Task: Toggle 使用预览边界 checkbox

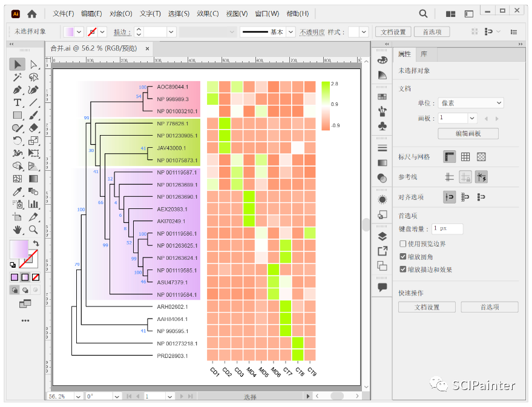Action: click(403, 243)
